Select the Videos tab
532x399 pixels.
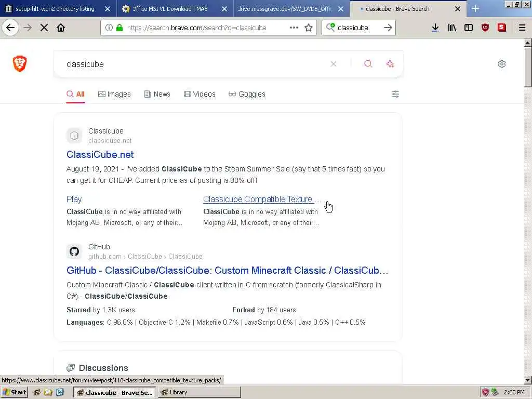(x=199, y=94)
